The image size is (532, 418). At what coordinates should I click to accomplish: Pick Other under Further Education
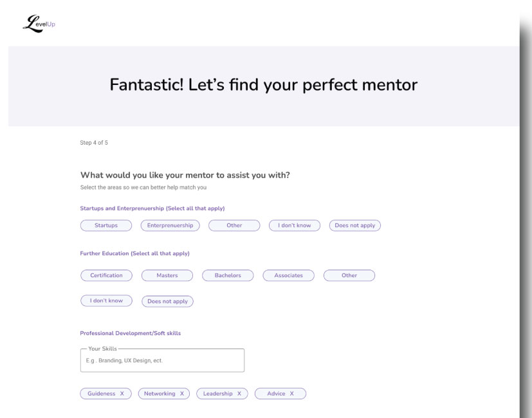click(x=349, y=275)
